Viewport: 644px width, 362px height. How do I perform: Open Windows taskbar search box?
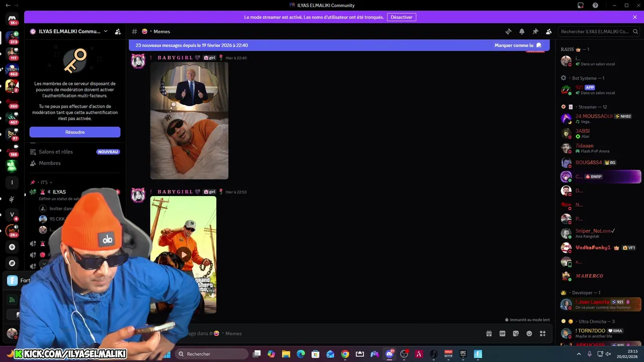pyautogui.click(x=212, y=354)
